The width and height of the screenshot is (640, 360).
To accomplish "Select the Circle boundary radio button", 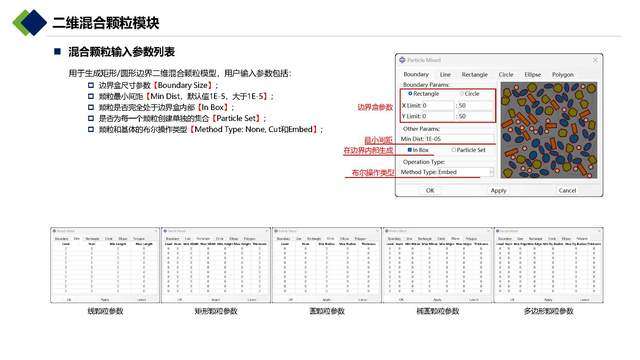I will [462, 93].
